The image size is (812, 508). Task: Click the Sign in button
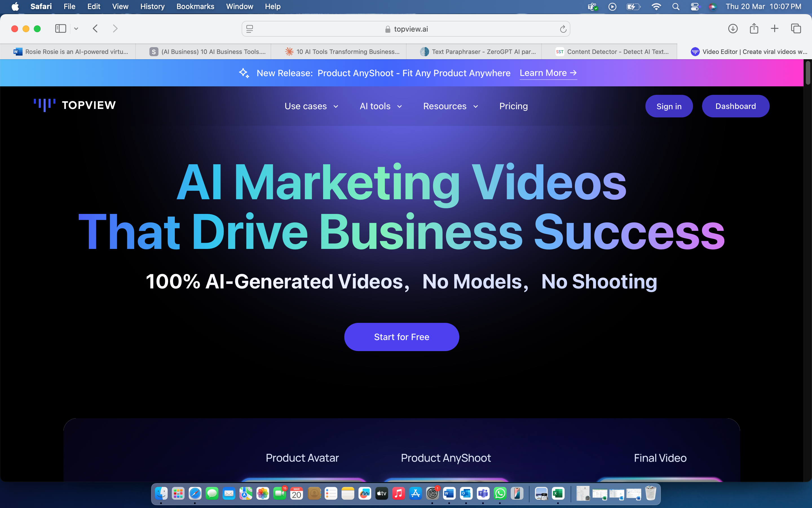tap(669, 106)
